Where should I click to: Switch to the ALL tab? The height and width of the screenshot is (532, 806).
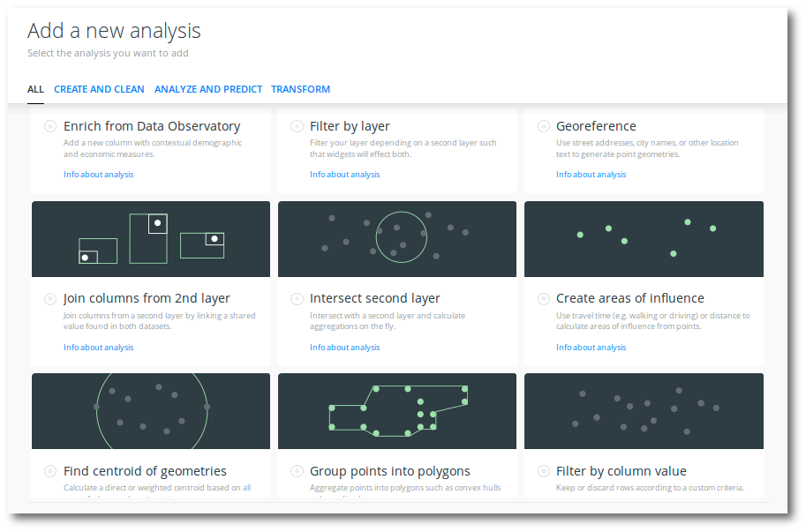tap(35, 89)
